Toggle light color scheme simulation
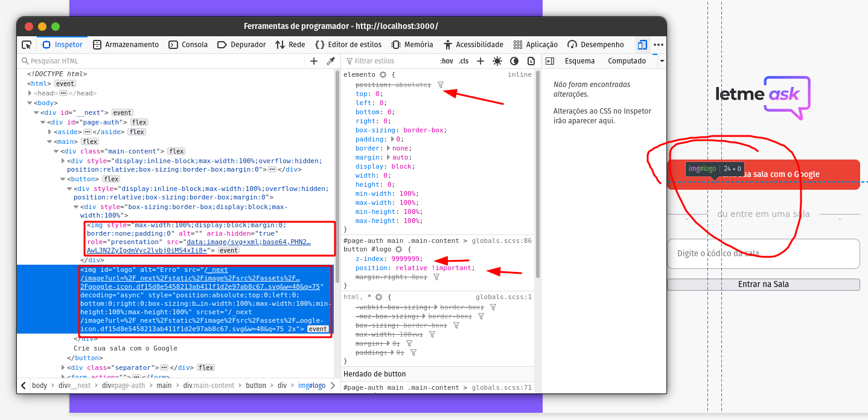 click(x=497, y=61)
